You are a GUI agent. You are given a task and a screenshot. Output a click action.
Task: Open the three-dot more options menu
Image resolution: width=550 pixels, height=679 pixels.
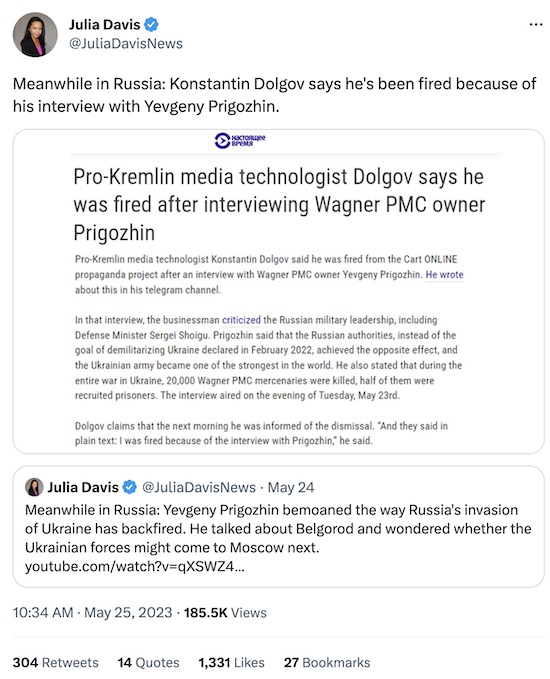tap(536, 25)
